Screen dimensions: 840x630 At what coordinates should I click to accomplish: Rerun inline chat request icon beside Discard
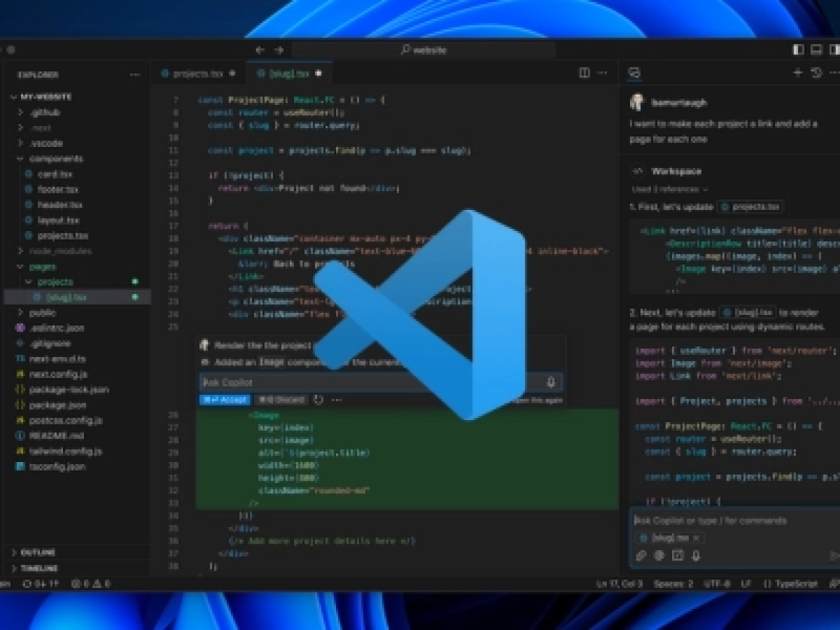coord(318,400)
